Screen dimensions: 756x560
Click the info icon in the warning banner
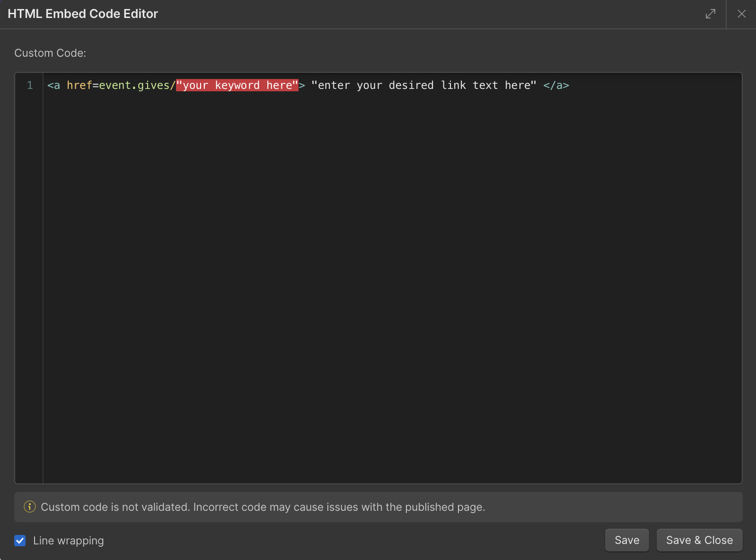tap(30, 507)
